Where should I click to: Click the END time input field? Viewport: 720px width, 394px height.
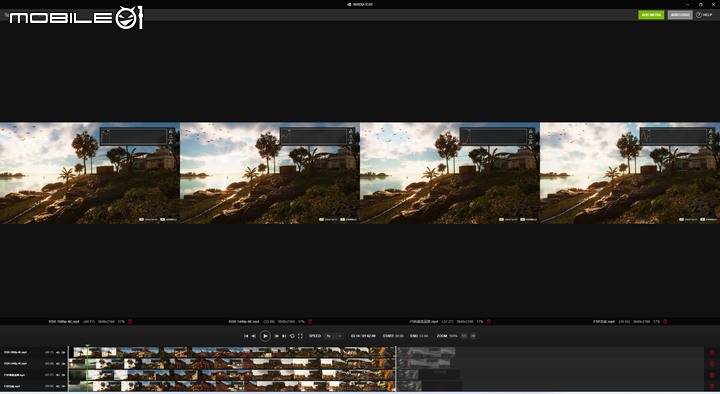tap(424, 336)
